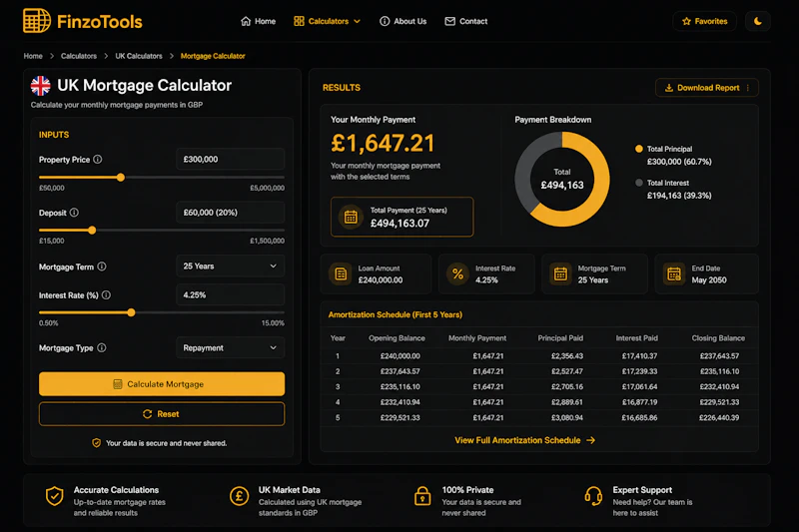Click Calculators breadcrumb link
The height and width of the screenshot is (532, 799).
[x=79, y=56]
